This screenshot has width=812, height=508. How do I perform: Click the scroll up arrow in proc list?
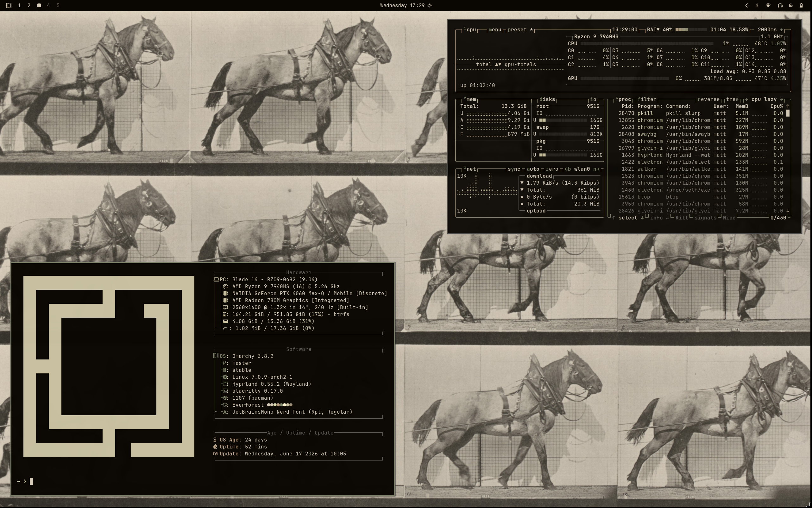coord(788,106)
